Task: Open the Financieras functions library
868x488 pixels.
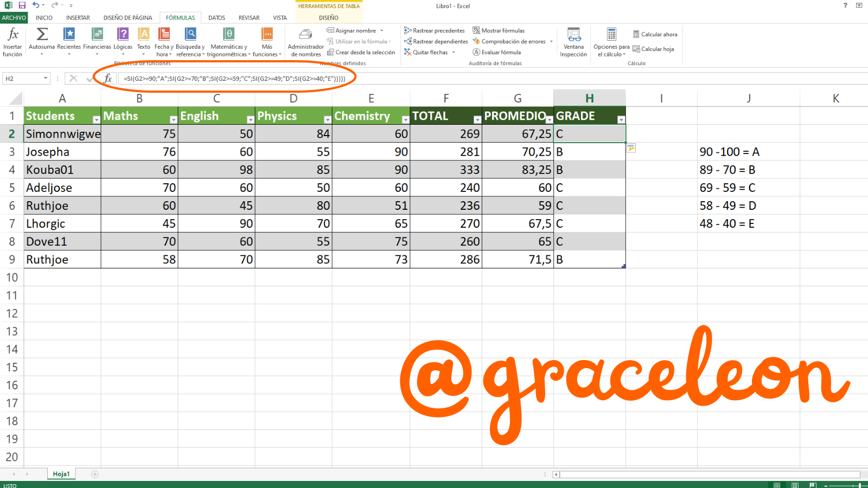Action: pos(97,42)
